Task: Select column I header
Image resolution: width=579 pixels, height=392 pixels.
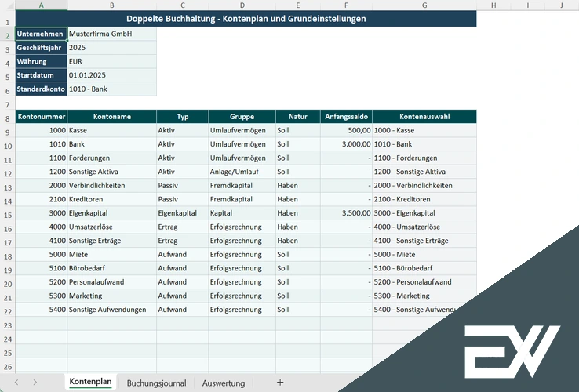Action: tap(528, 5)
